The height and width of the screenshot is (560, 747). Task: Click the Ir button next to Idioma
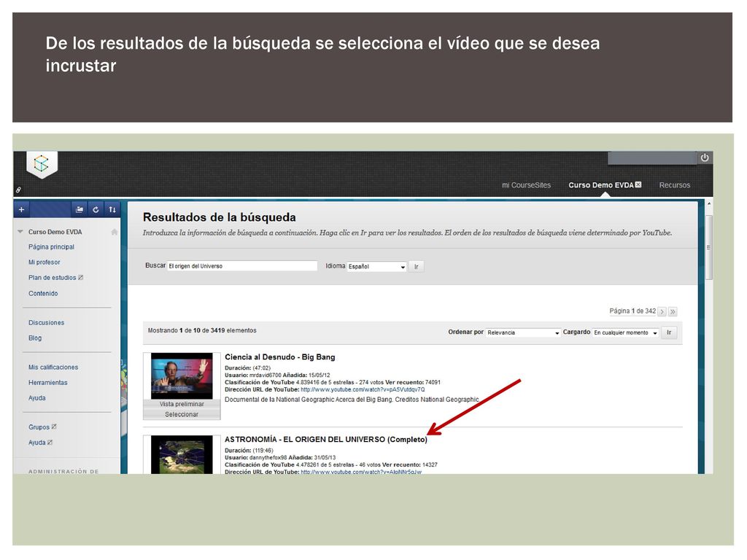coord(416,267)
